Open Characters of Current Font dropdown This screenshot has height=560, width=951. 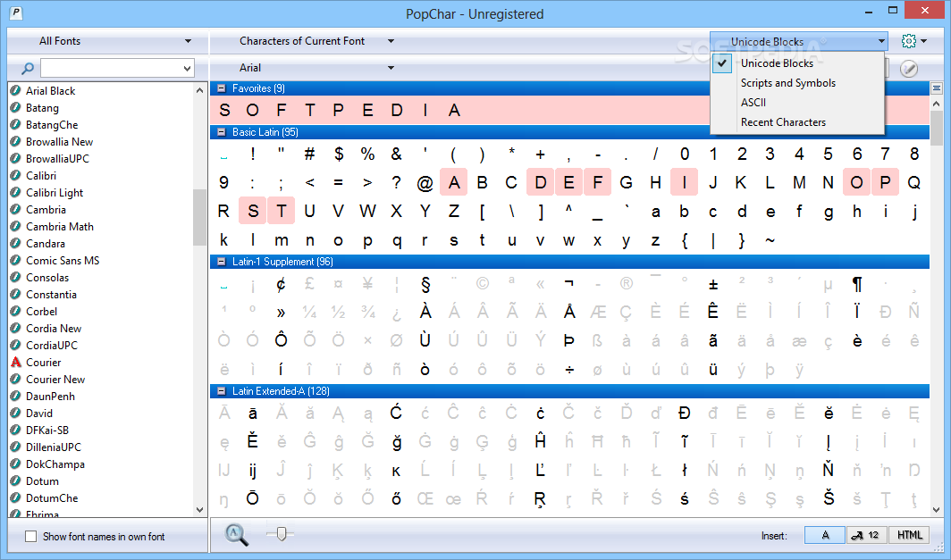[316, 41]
